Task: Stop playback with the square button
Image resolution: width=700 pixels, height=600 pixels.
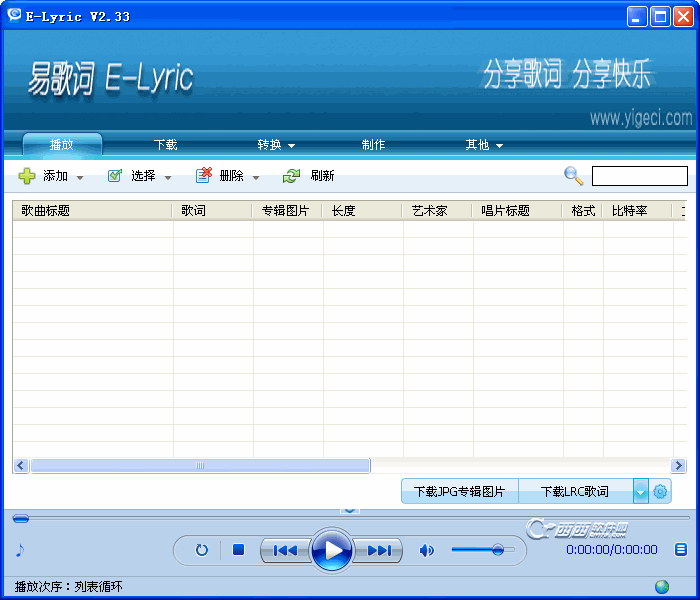Action: (238, 550)
